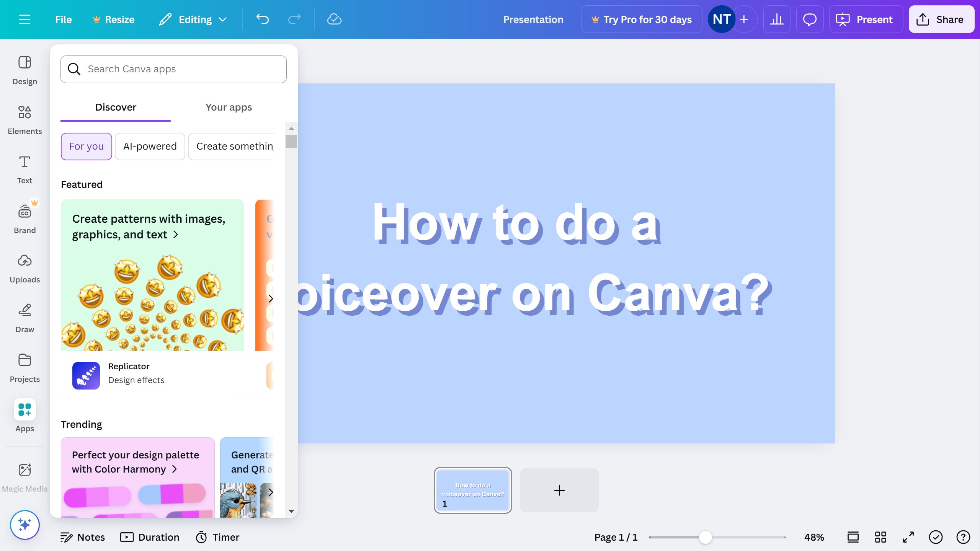Click the undo arrow icon
The height and width of the screenshot is (551, 980).
pos(263,19)
